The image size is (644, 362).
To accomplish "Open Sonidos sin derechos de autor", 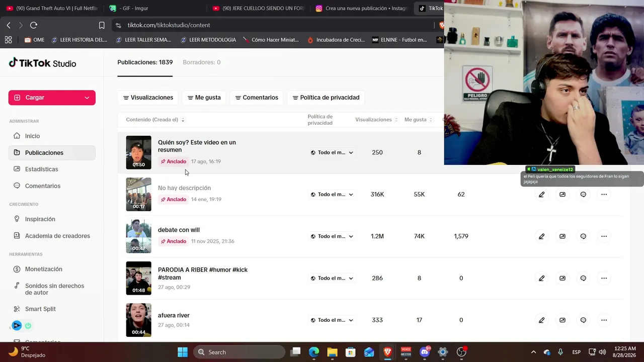I will [x=52, y=289].
